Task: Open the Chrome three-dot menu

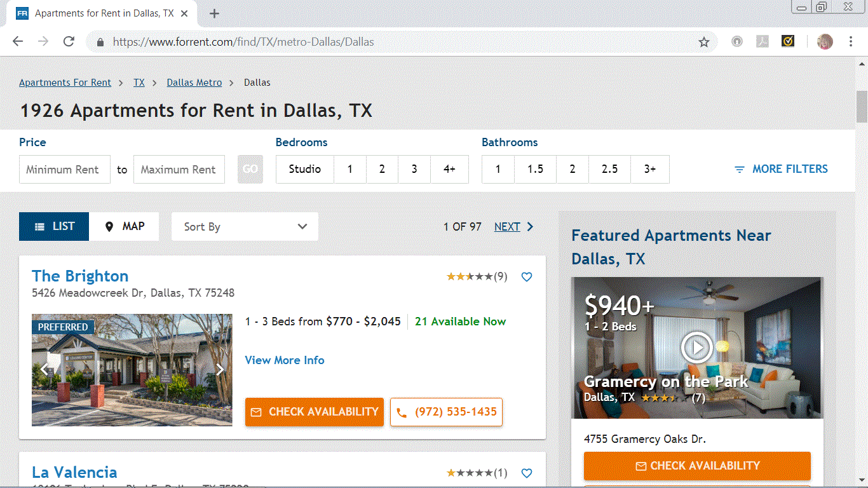Action: point(851,41)
